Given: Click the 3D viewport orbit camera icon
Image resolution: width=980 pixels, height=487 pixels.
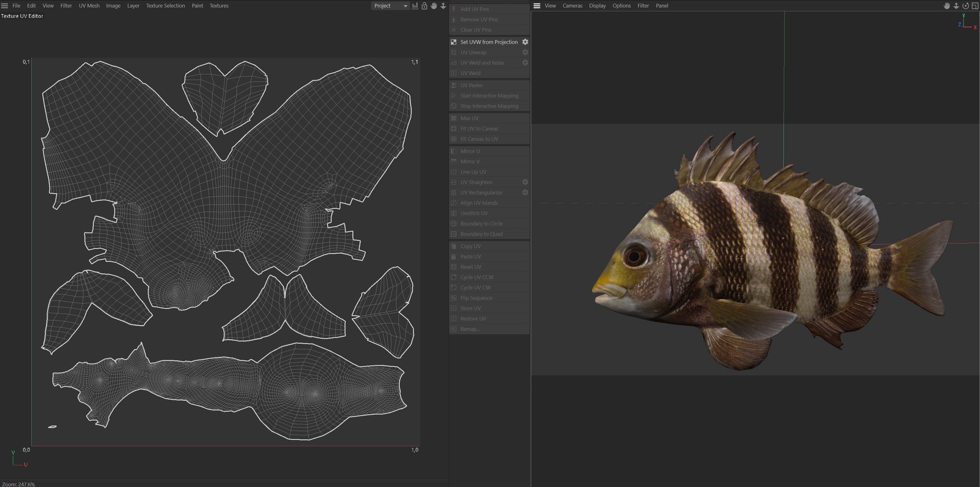Looking at the screenshot, I should 966,6.
